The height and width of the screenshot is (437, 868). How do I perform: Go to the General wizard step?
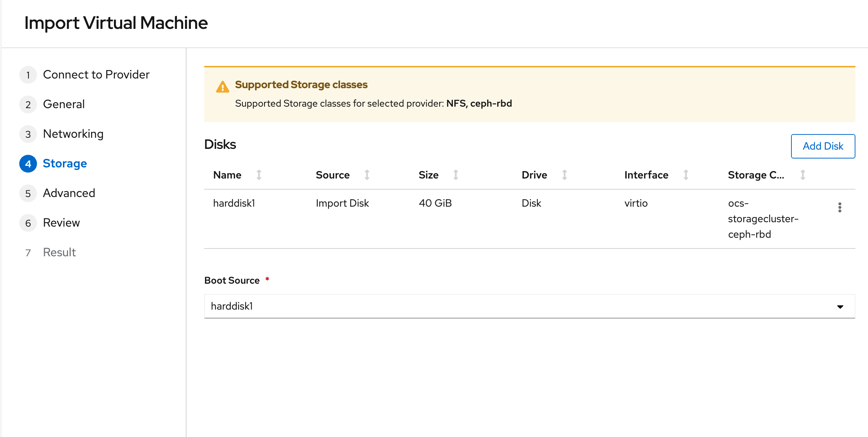tap(64, 104)
